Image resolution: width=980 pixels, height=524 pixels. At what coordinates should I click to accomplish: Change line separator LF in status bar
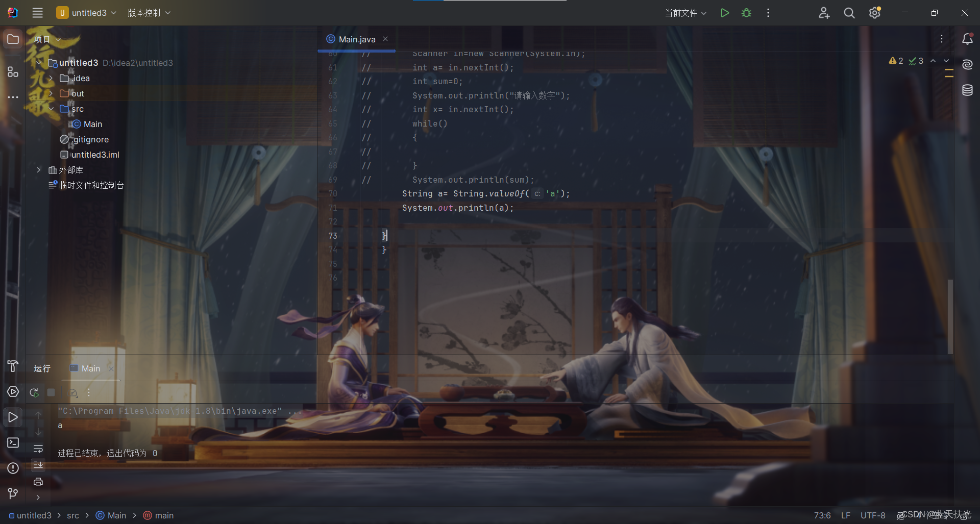[846, 515]
